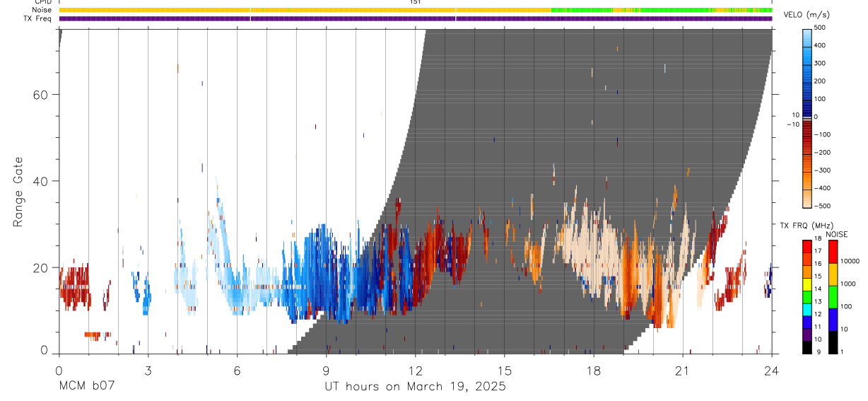The height and width of the screenshot is (401, 868).
Task: Click the red top segment of NOISE scale
Action: [x=833, y=251]
